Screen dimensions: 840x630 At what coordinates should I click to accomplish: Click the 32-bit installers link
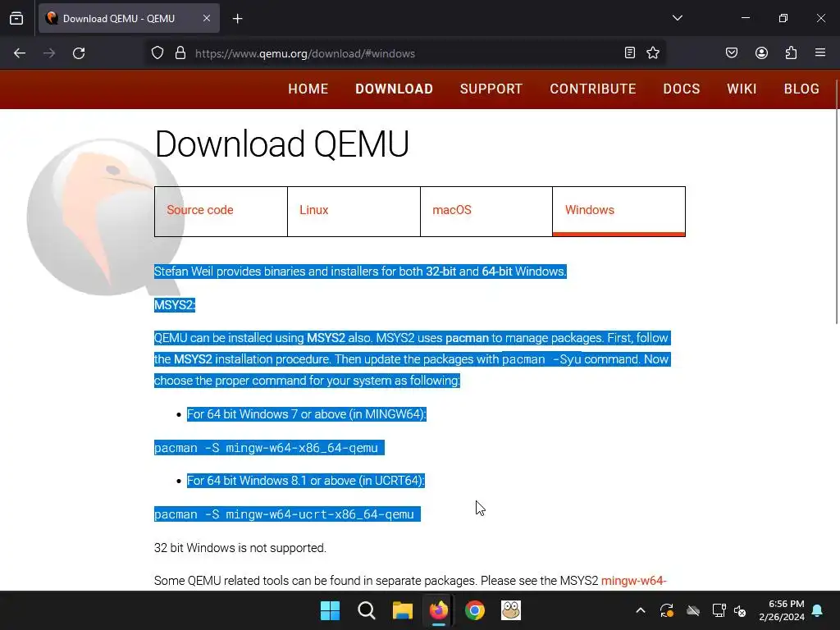(441, 272)
